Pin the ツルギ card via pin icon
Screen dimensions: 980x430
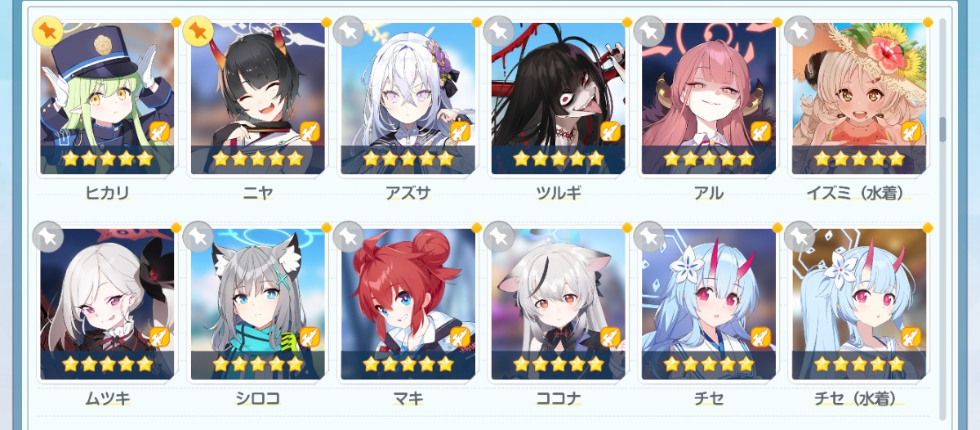pyautogui.click(x=499, y=31)
